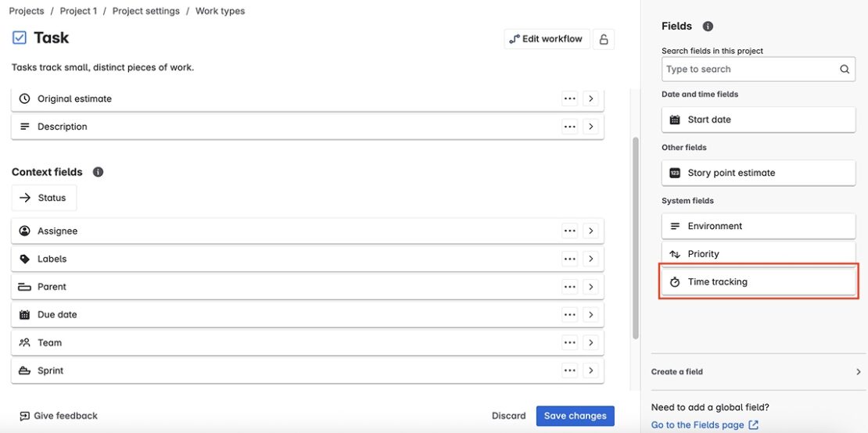868x433 pixels.
Task: Click the Sprint row icon
Action: (x=24, y=370)
